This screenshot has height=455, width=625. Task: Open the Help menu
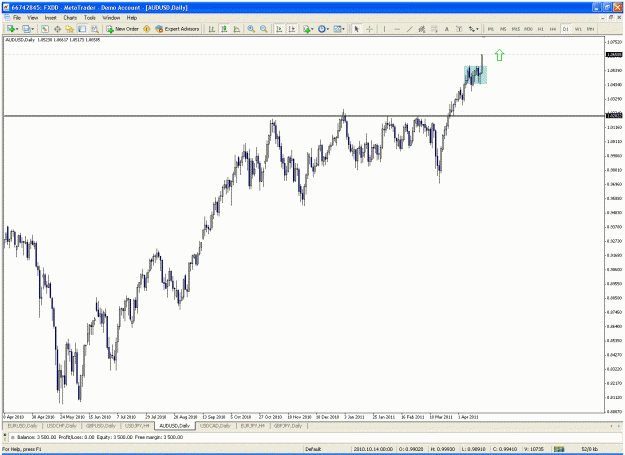(x=132, y=18)
